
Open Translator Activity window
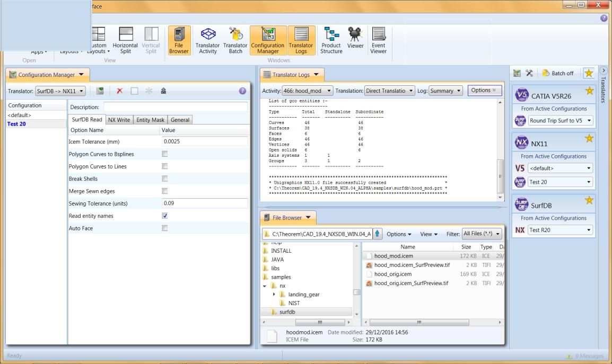[x=208, y=41]
